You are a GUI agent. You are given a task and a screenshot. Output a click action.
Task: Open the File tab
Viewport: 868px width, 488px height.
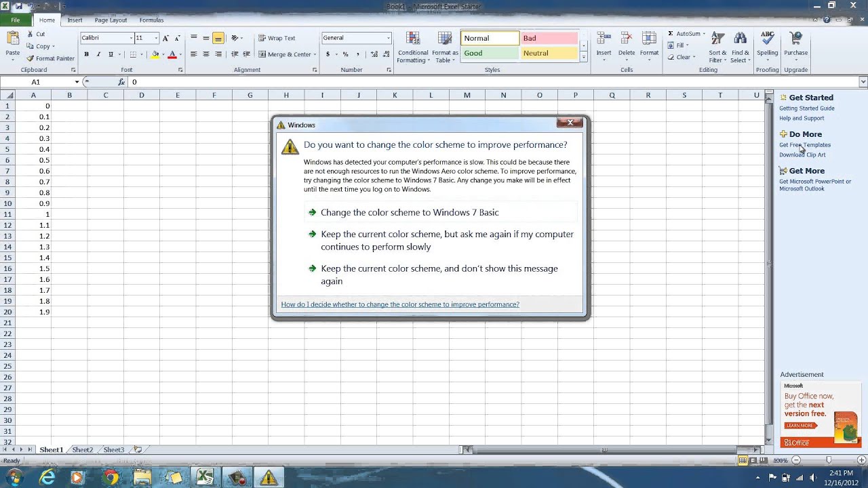(x=15, y=20)
